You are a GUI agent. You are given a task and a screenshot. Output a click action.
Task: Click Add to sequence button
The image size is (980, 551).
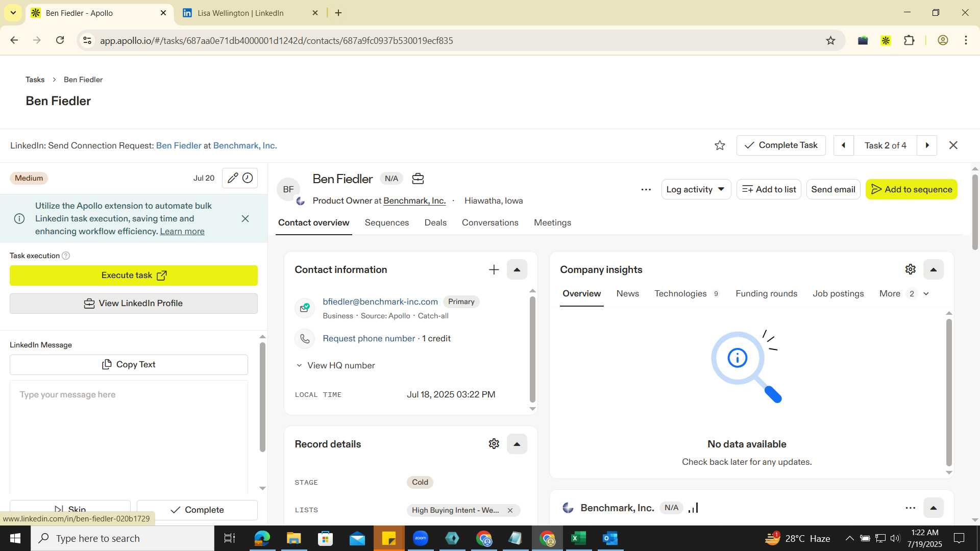point(911,189)
